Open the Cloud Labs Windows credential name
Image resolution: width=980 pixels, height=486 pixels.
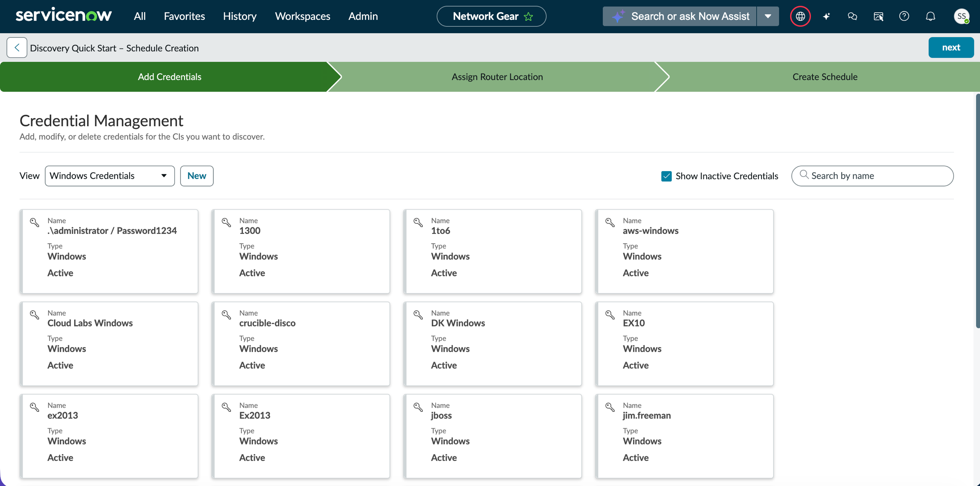coord(90,323)
